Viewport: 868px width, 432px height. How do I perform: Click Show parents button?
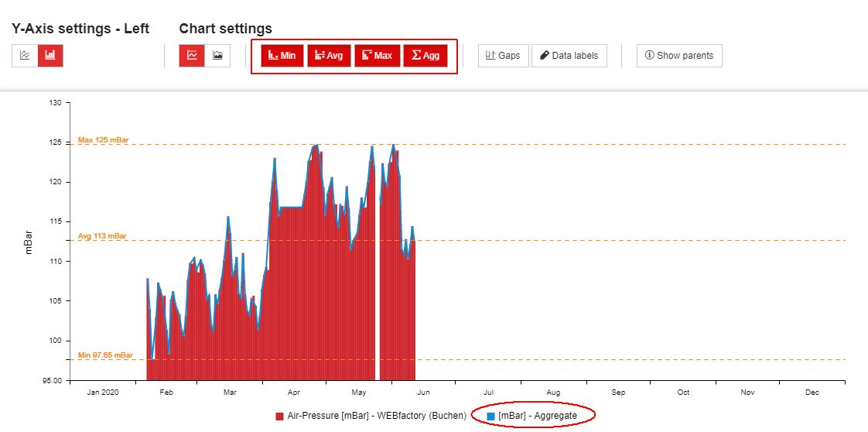coord(679,56)
